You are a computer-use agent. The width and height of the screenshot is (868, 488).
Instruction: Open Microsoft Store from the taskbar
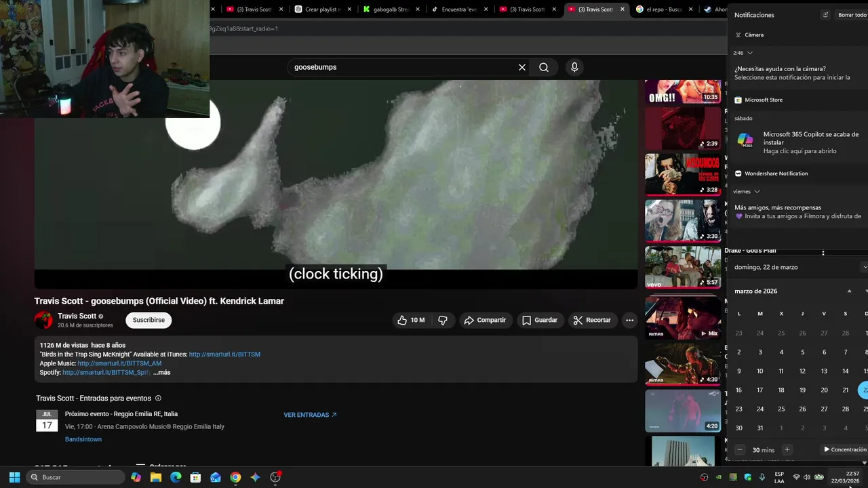click(195, 477)
